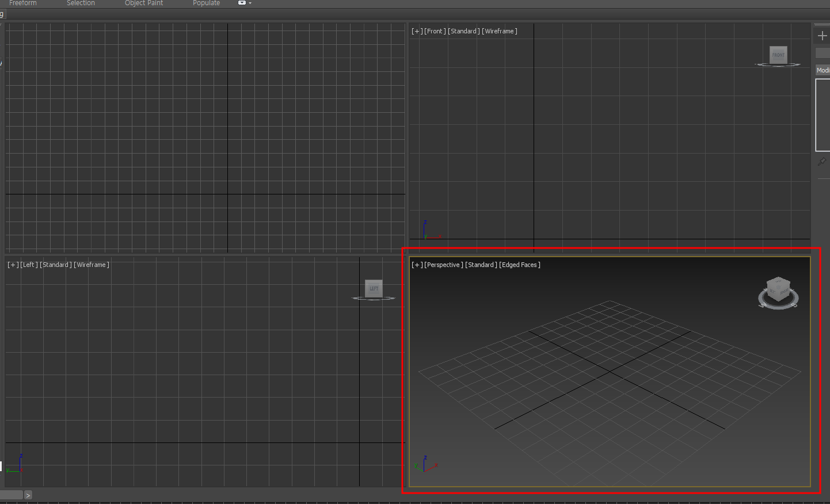The height and width of the screenshot is (504, 830).
Task: Click the axis tripod in Perspective viewport
Action: click(426, 464)
